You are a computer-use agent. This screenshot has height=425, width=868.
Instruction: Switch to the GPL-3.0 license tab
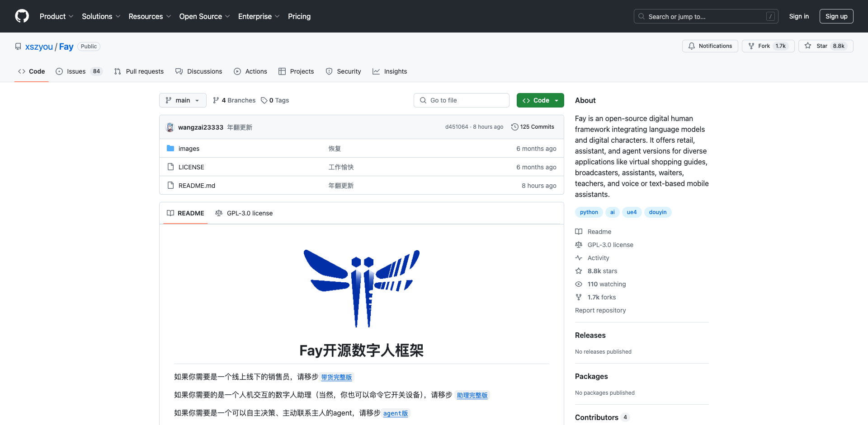pyautogui.click(x=244, y=213)
